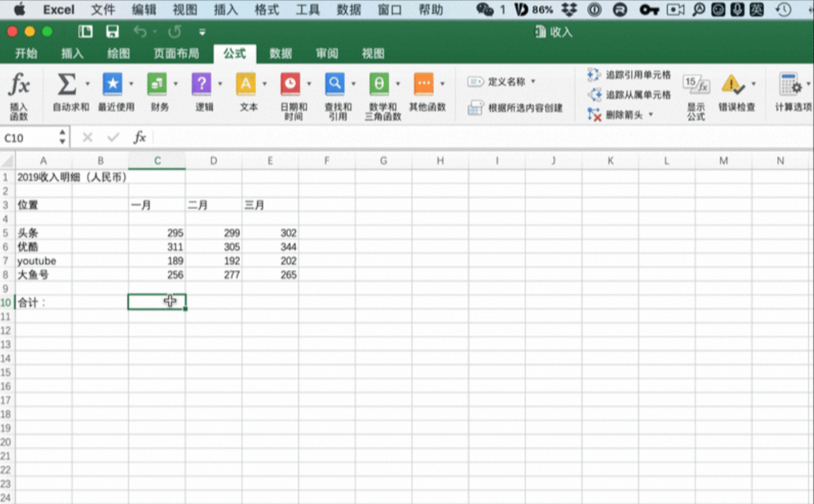Open the 帮助 menu in menu bar

point(431,9)
